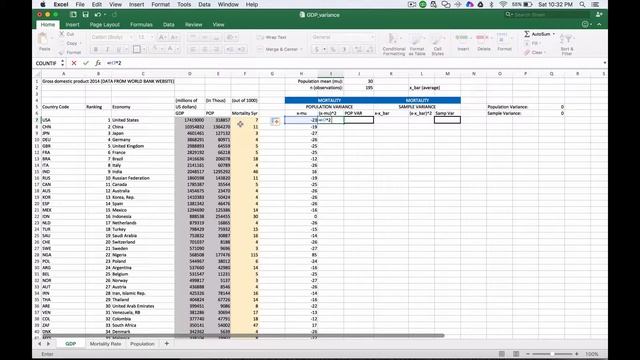Click the comma style icon
The height and width of the screenshot is (360, 640).
click(x=344, y=49)
